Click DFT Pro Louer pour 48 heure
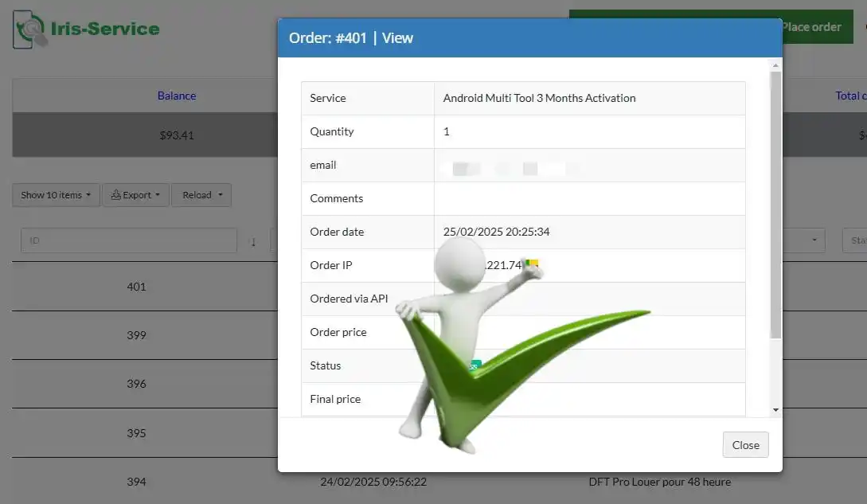Viewport: 867px width, 504px height. point(660,482)
